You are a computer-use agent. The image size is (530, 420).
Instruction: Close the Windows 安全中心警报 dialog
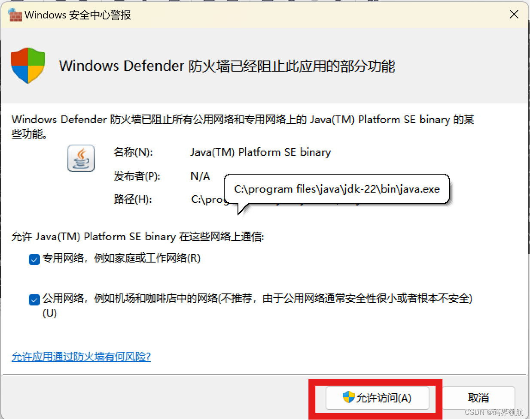[514, 15]
